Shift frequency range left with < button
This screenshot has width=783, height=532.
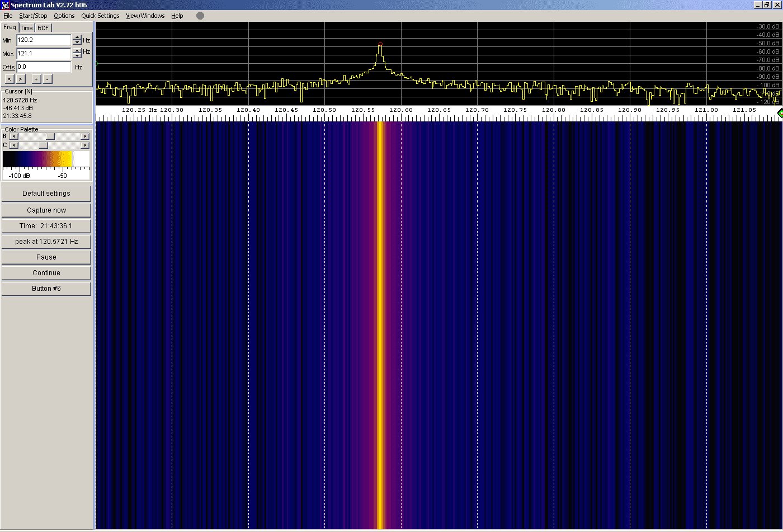(x=9, y=79)
